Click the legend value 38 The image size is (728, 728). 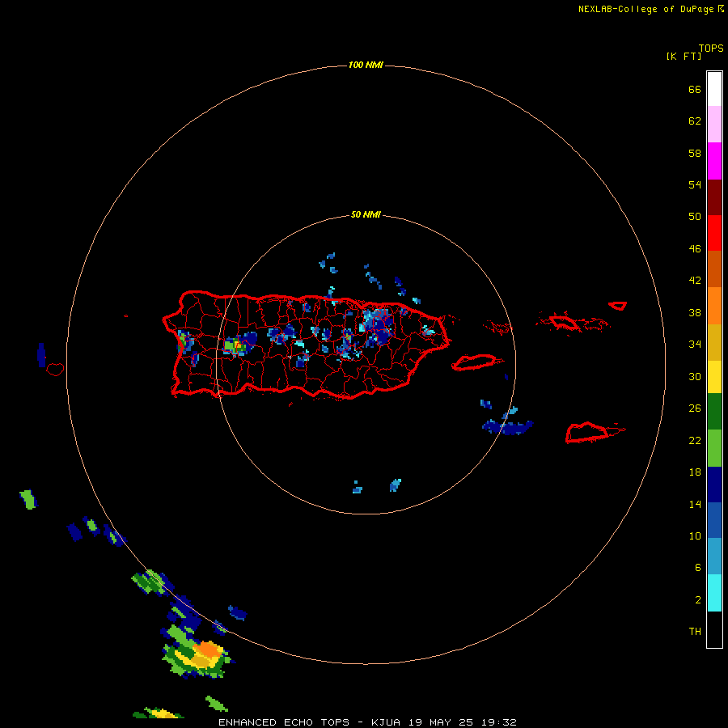695,313
